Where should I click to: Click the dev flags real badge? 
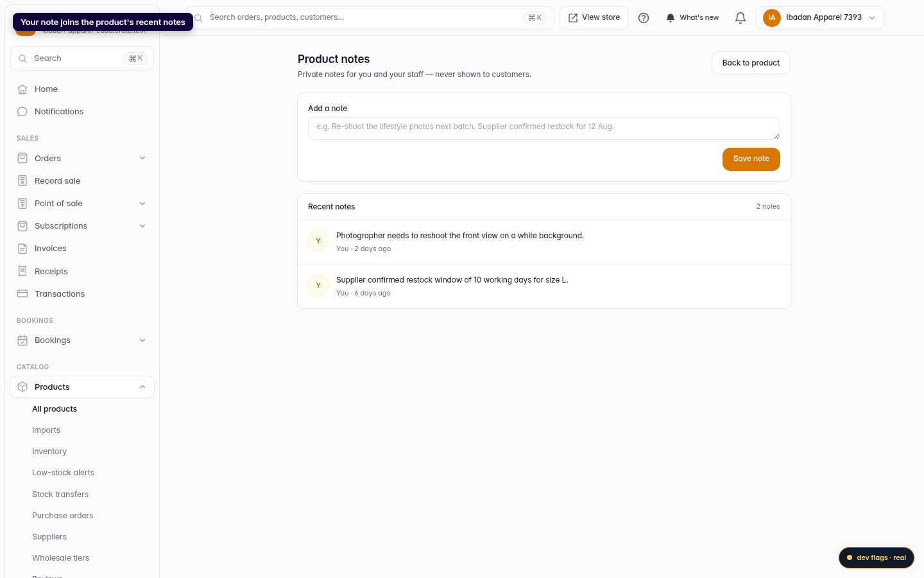877,557
